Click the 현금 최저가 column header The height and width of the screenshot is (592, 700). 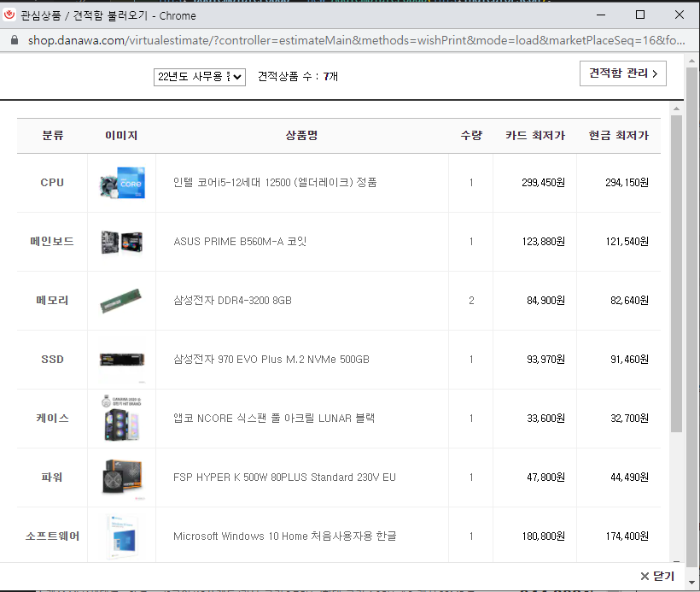coord(618,135)
